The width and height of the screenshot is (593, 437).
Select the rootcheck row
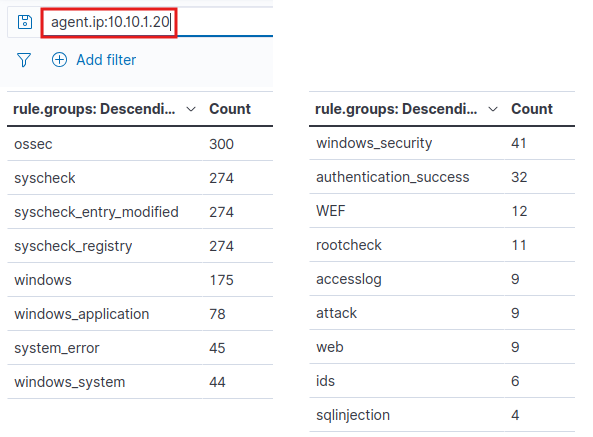442,245
